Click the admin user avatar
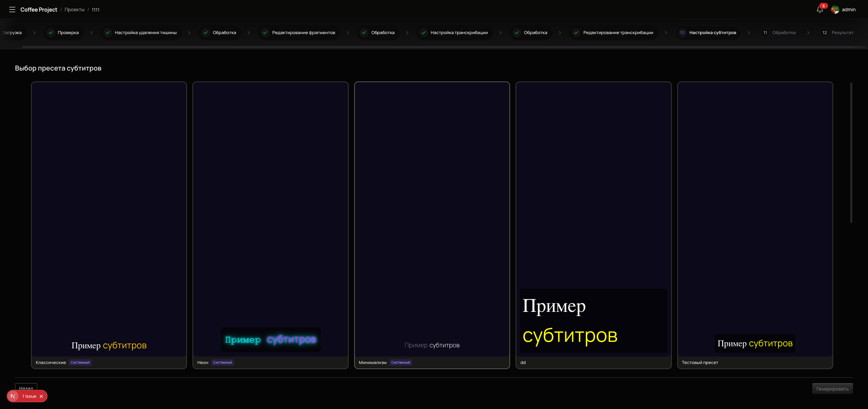 coord(835,10)
